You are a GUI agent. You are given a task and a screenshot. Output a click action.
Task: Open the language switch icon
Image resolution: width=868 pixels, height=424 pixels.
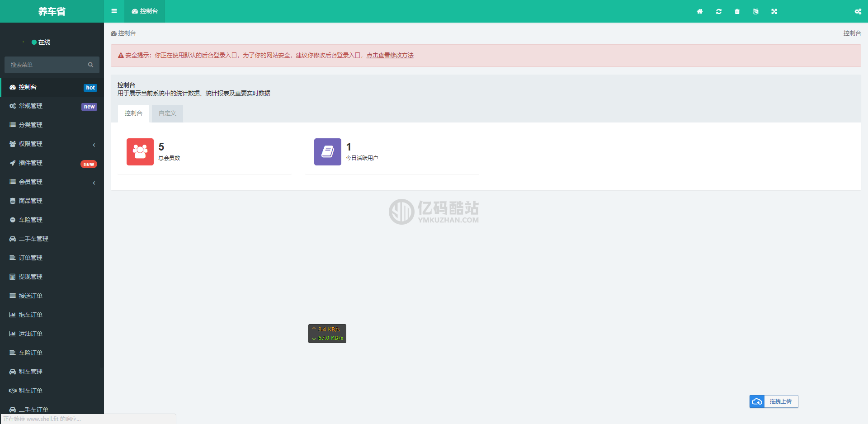tap(755, 11)
